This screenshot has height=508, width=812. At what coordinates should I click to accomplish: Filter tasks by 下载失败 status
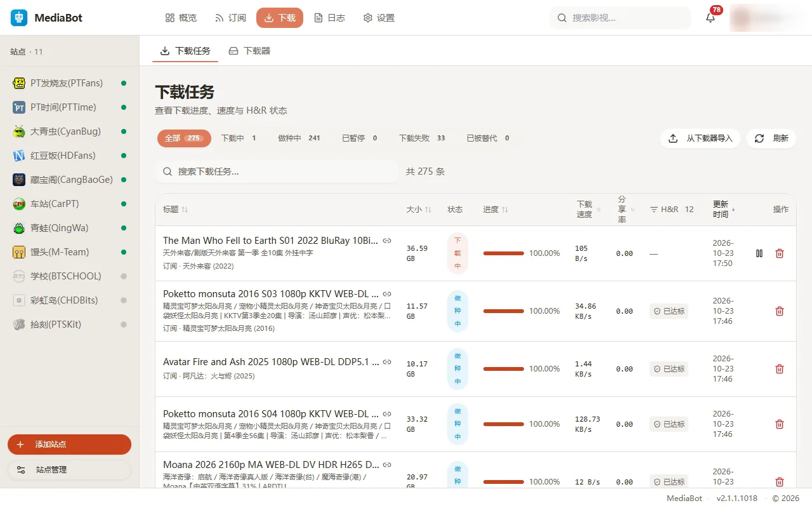point(422,138)
